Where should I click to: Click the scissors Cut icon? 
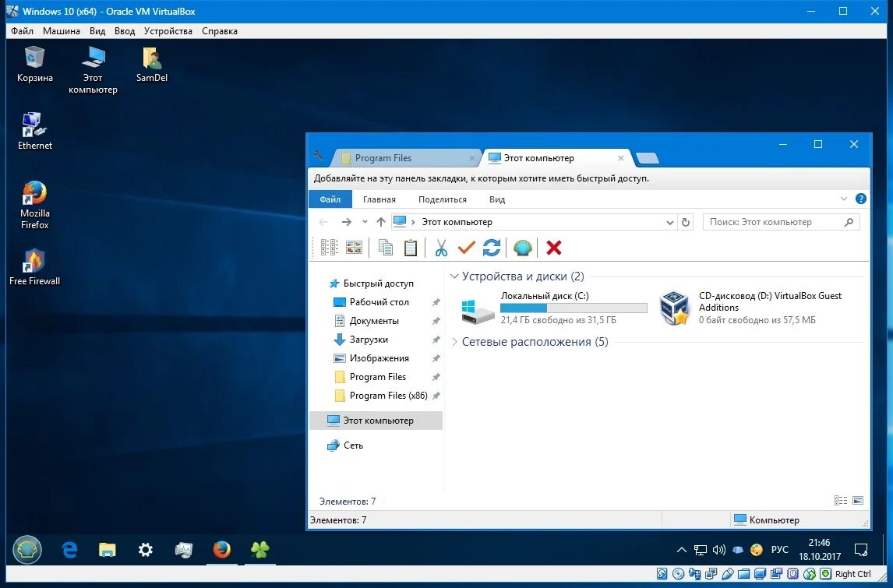(x=442, y=247)
